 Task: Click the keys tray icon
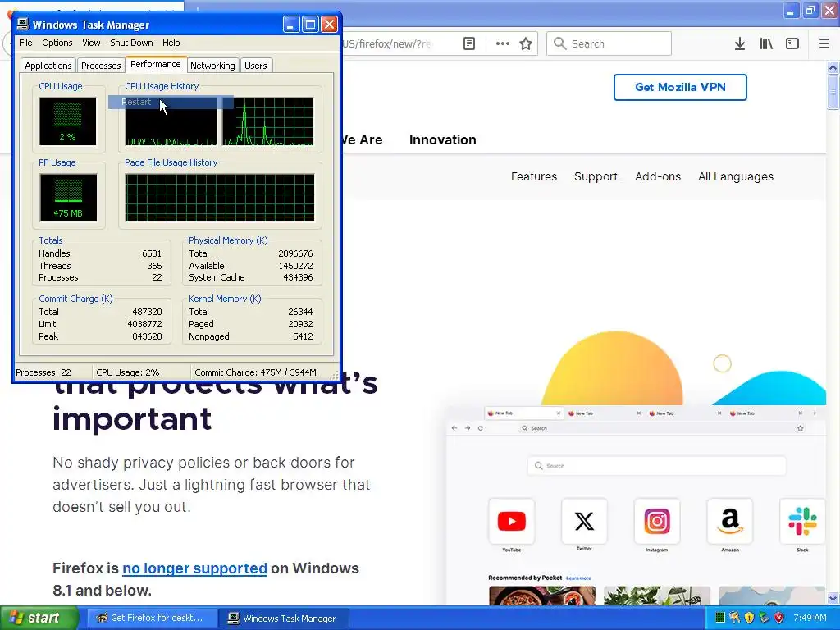734,618
